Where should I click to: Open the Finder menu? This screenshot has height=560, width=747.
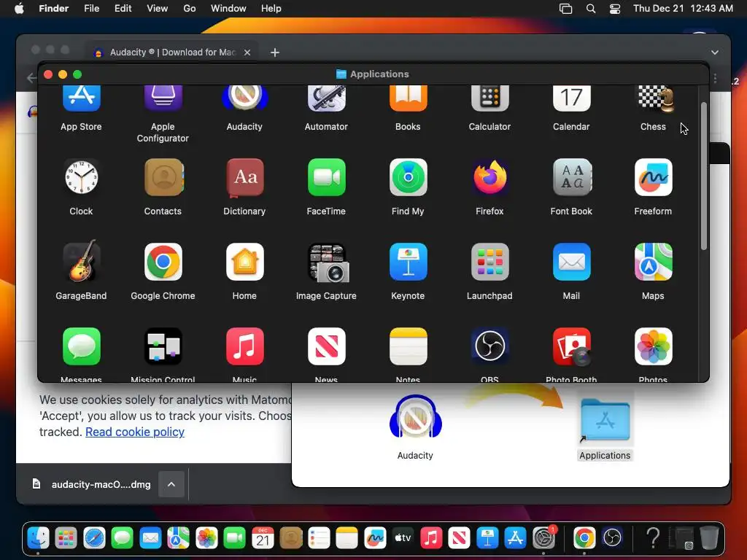53,8
